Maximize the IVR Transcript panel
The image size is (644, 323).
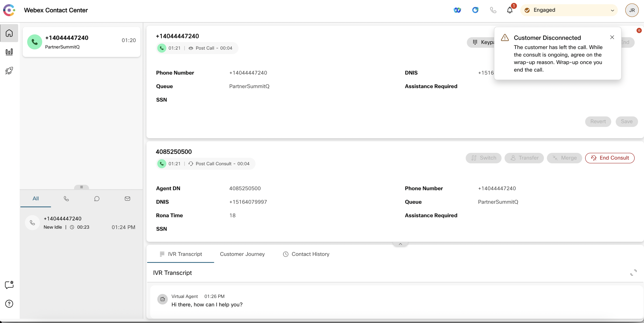pyautogui.click(x=633, y=273)
